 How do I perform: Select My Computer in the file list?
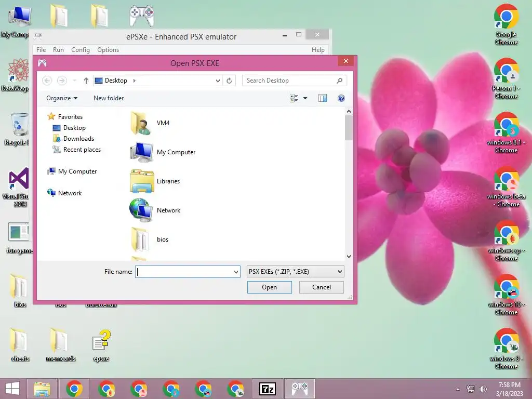click(163, 152)
